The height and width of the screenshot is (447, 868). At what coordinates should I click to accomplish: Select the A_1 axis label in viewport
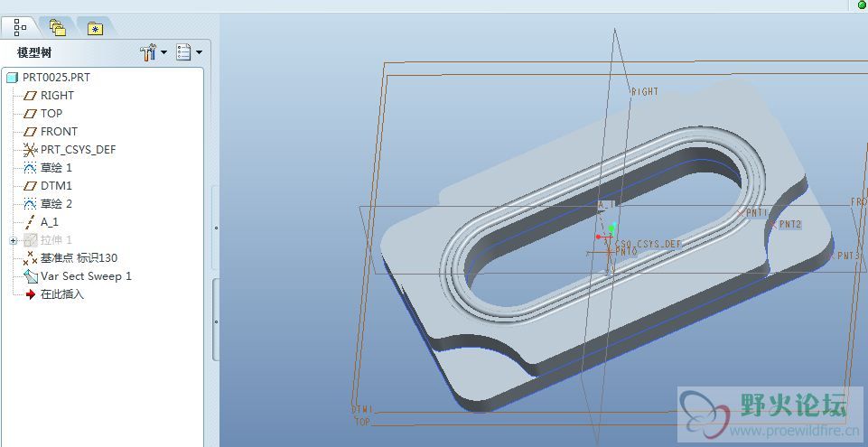(x=606, y=205)
